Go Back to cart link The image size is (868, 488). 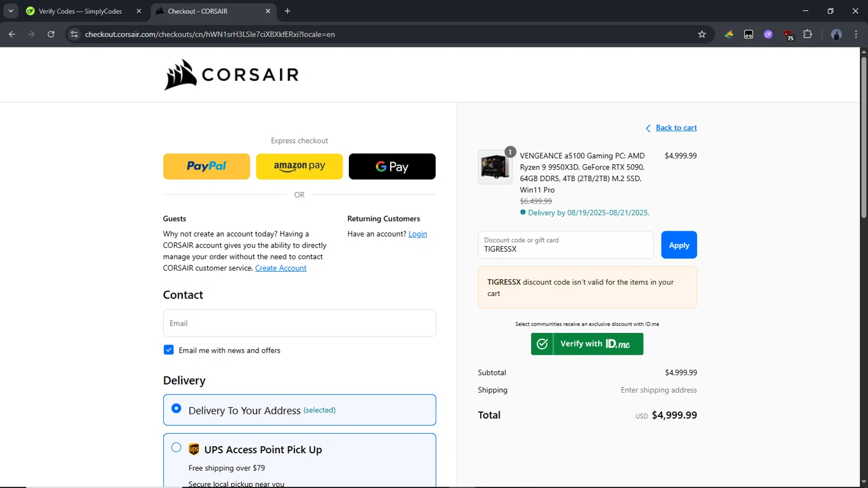676,128
